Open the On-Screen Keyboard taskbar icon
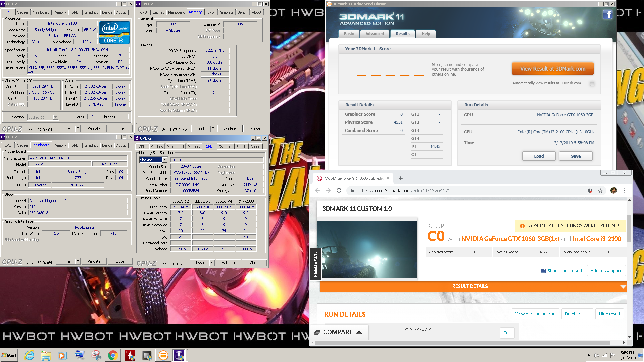 80,355
